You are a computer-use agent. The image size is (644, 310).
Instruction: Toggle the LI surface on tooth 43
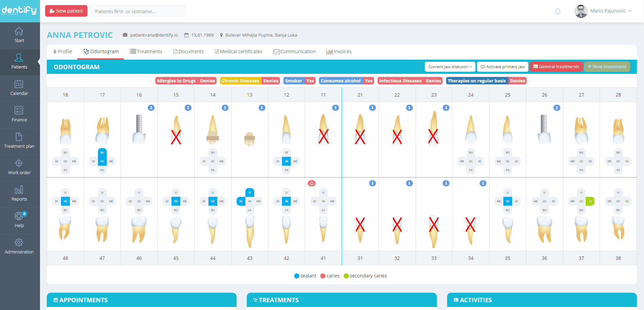[x=249, y=192]
